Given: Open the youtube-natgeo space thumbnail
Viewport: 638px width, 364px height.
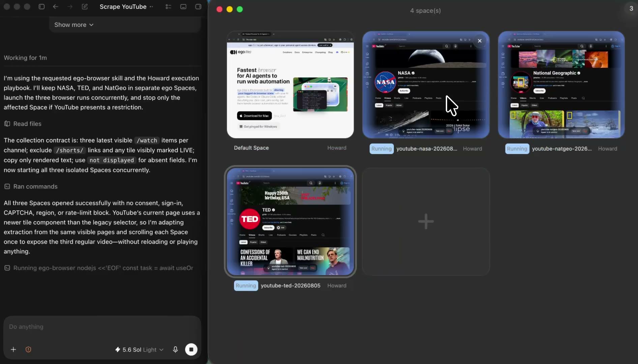Looking at the screenshot, I should point(561,85).
